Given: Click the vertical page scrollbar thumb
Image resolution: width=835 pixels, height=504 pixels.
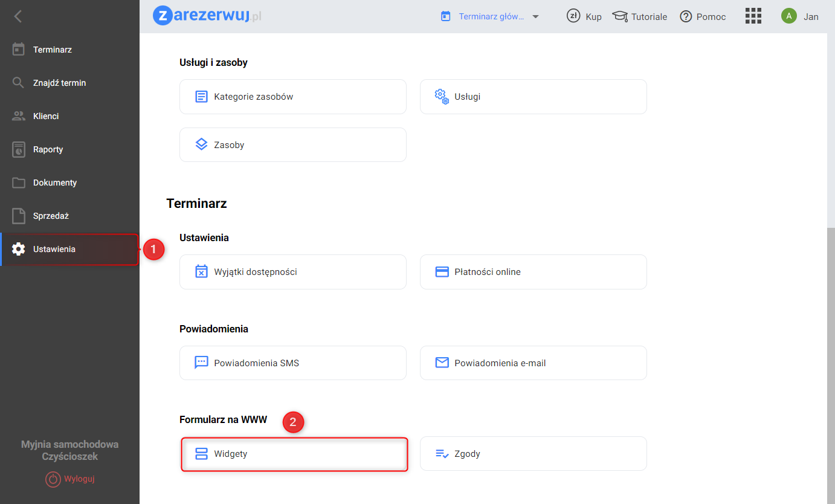Looking at the screenshot, I should point(831,363).
